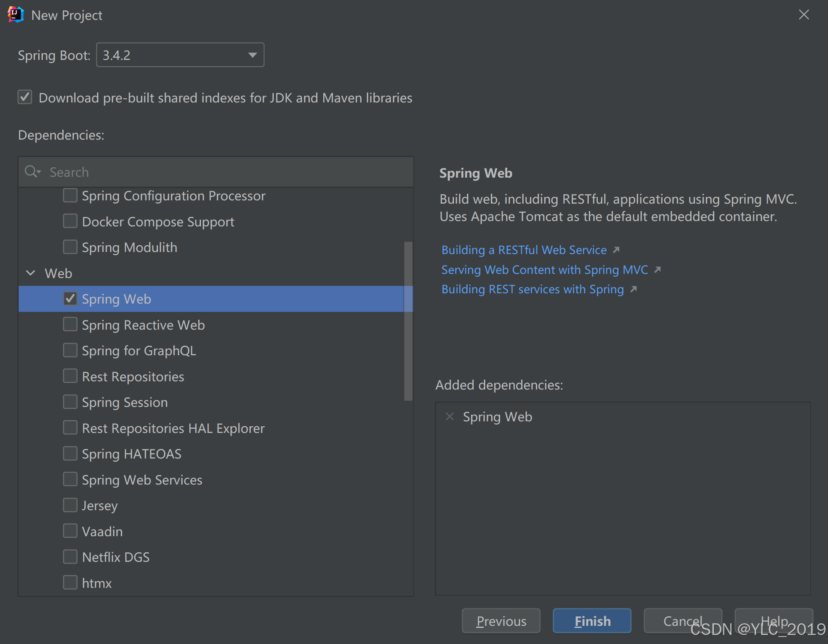Viewport: 828px width, 644px height.
Task: Uncheck the Spring Web checkbox
Action: (70, 299)
